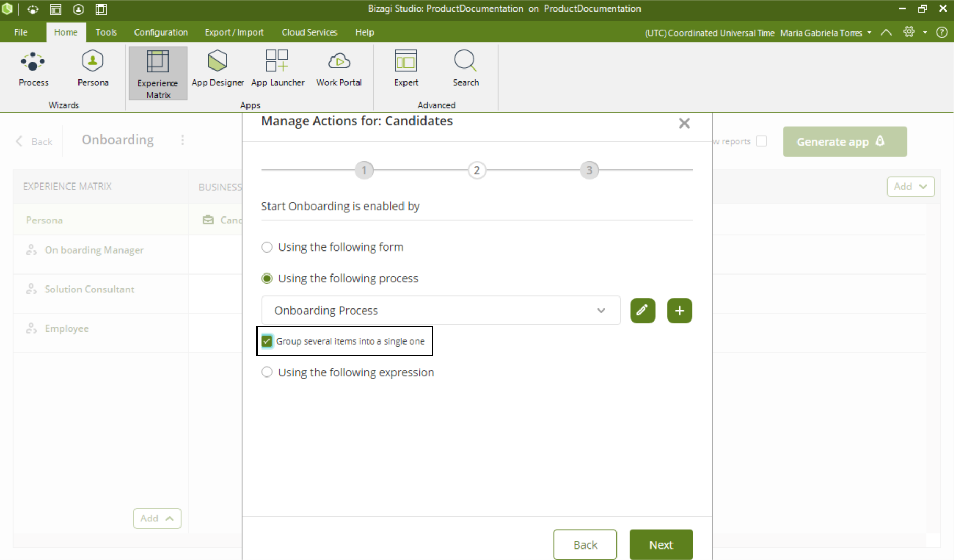The height and width of the screenshot is (560, 954).
Task: Open the help question mark icon
Action: tap(941, 32)
